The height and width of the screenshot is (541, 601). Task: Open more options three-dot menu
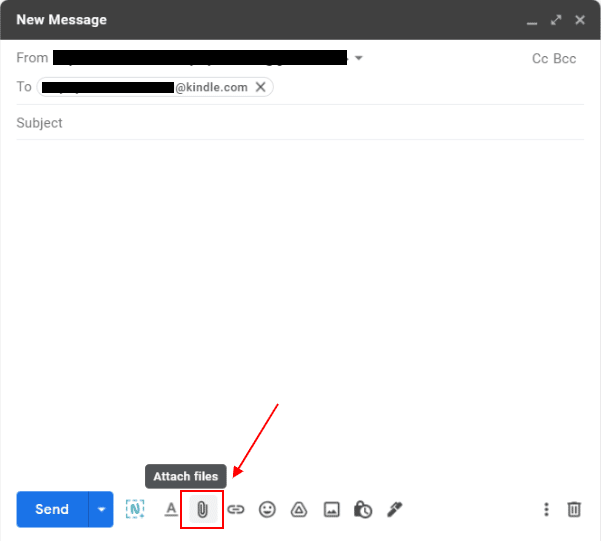(546, 510)
